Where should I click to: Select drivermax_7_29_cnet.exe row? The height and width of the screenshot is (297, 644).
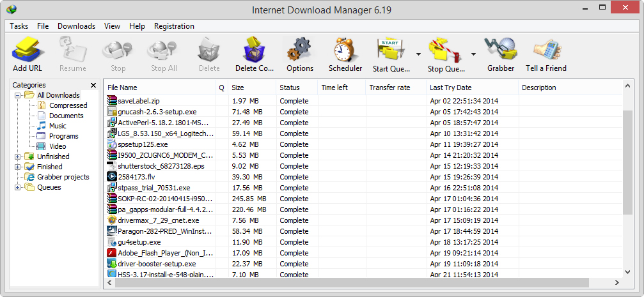[x=363, y=220]
